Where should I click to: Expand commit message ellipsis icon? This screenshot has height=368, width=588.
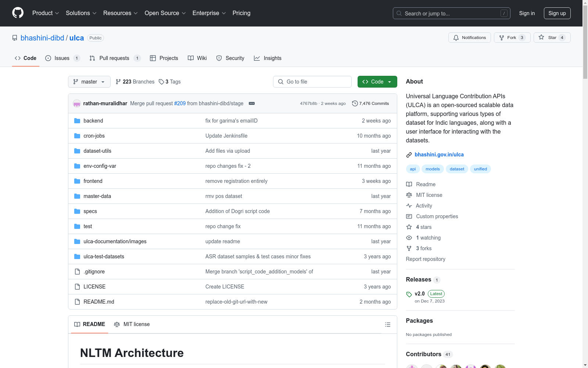[x=252, y=103]
